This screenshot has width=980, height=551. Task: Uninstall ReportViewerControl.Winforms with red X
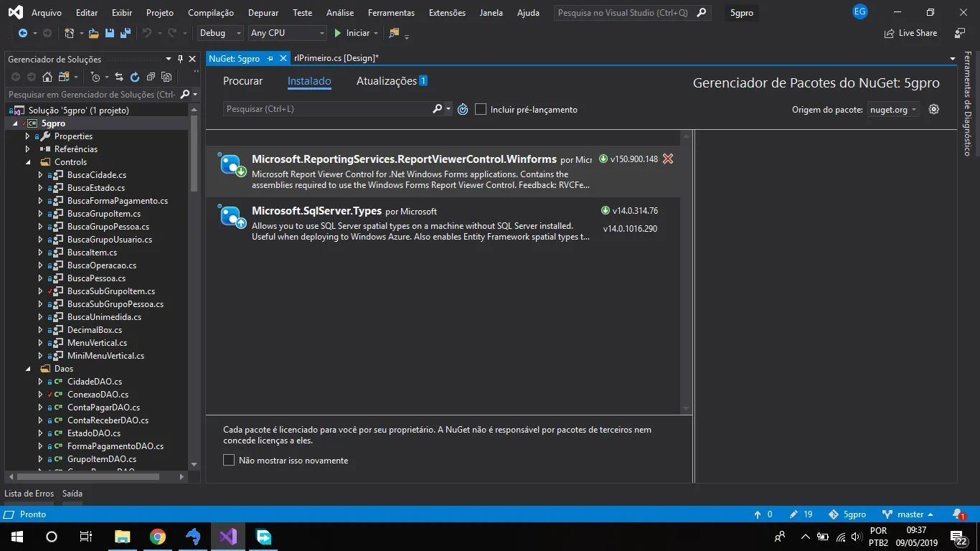(668, 159)
